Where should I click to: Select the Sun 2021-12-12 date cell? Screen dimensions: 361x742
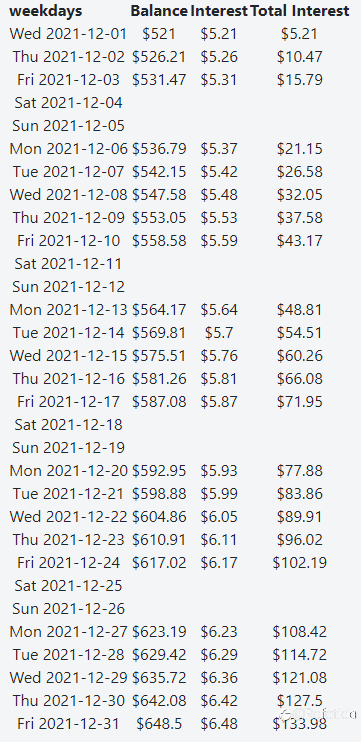pyautogui.click(x=69, y=286)
